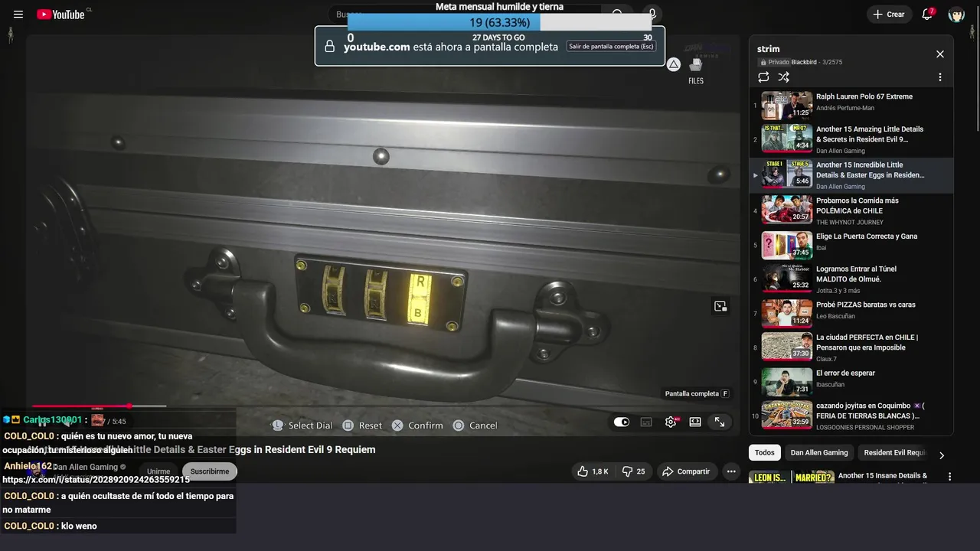Viewport: 980px width, 551px height.
Task: Click the current 'Another 15 Incredible Little Details' item
Action: pos(850,175)
